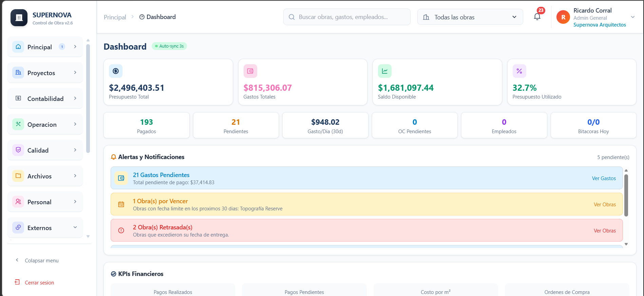Click the sidebar scrollbar thumb

pos(88,99)
